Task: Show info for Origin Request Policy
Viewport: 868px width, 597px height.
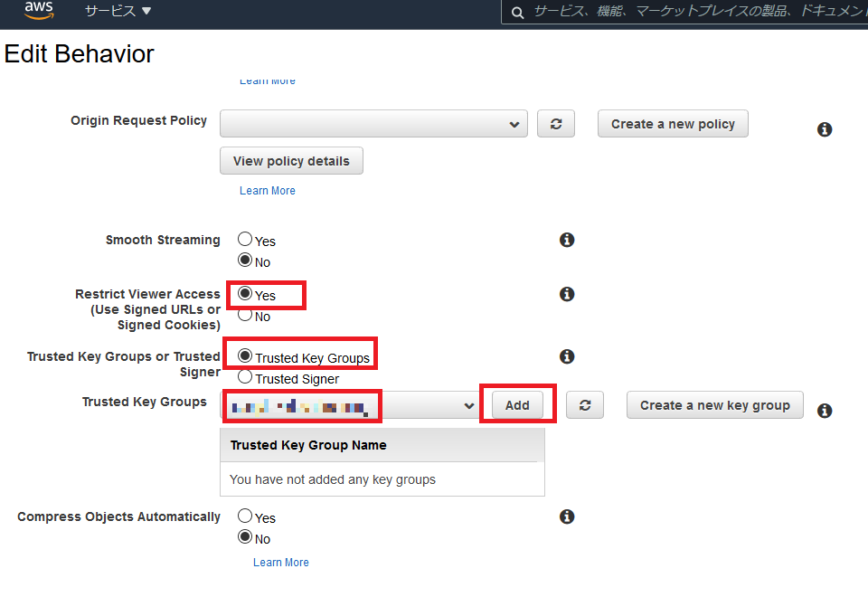Action: (825, 129)
